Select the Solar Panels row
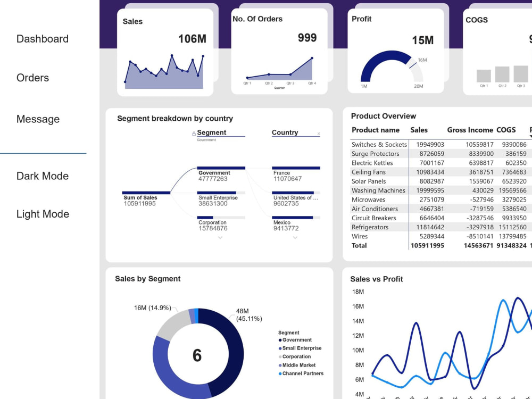 [x=441, y=181]
